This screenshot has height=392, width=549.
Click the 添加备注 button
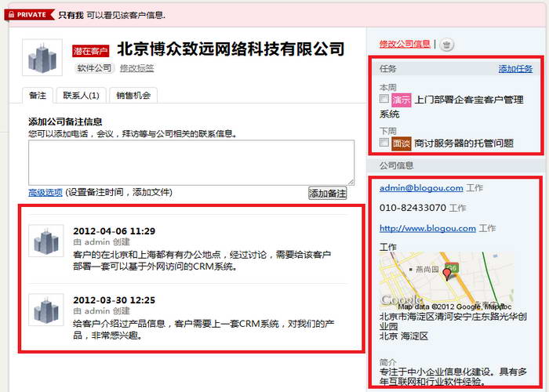(327, 193)
